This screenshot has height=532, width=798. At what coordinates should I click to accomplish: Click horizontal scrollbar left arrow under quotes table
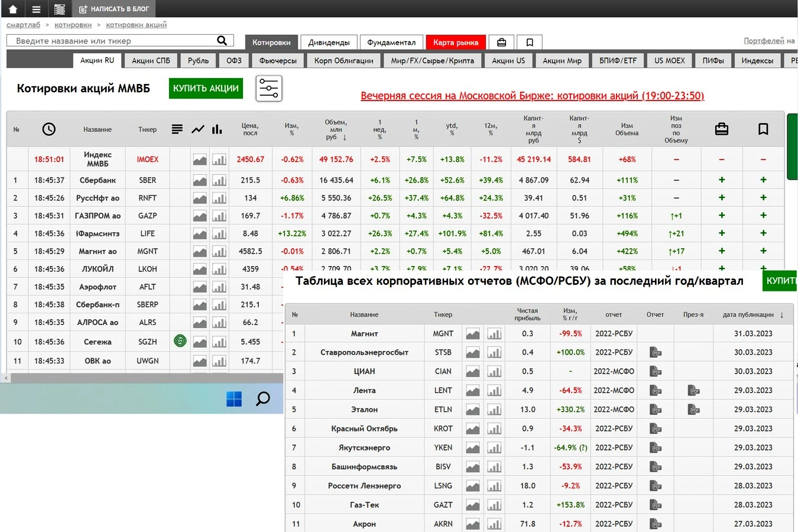tap(6, 378)
